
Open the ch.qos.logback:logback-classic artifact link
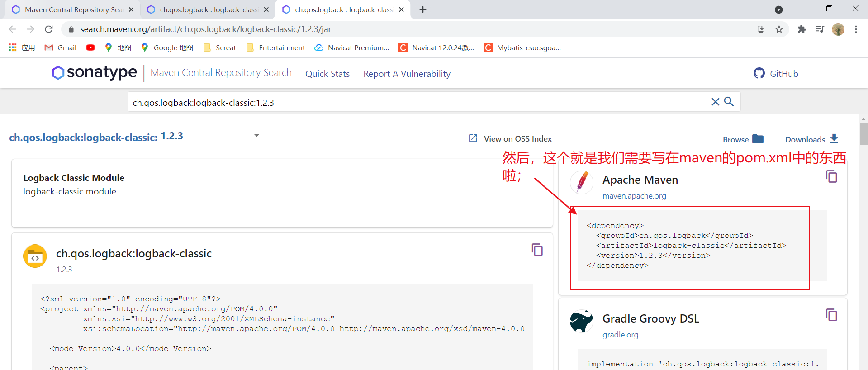(x=83, y=138)
